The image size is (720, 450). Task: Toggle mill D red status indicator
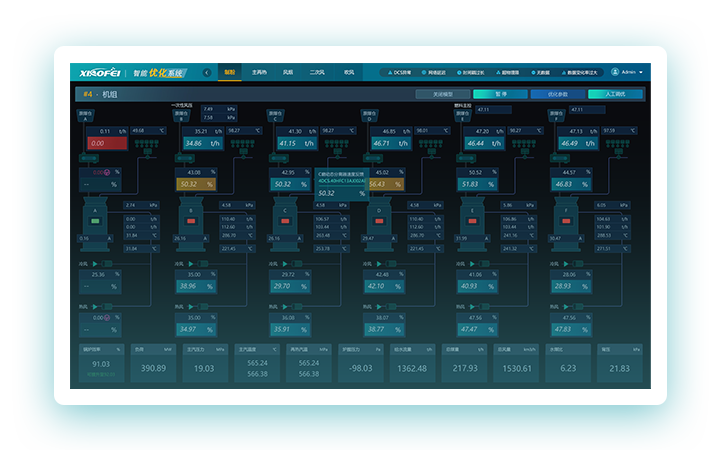(379, 221)
